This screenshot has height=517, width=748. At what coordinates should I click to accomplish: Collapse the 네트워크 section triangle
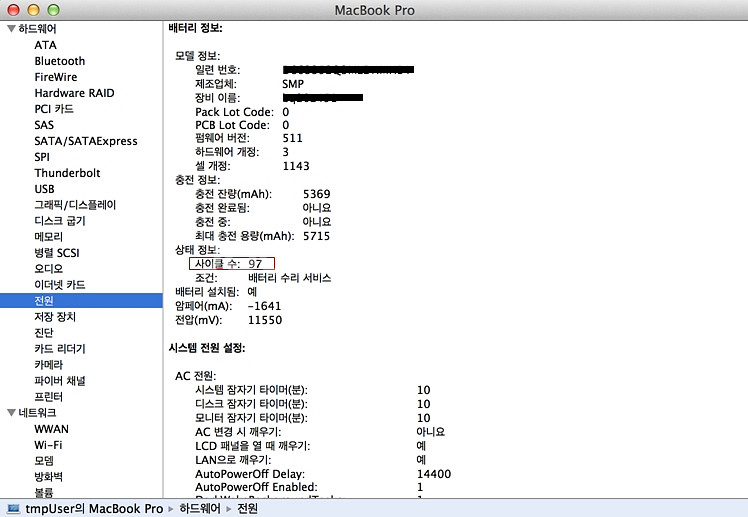click(x=10, y=413)
